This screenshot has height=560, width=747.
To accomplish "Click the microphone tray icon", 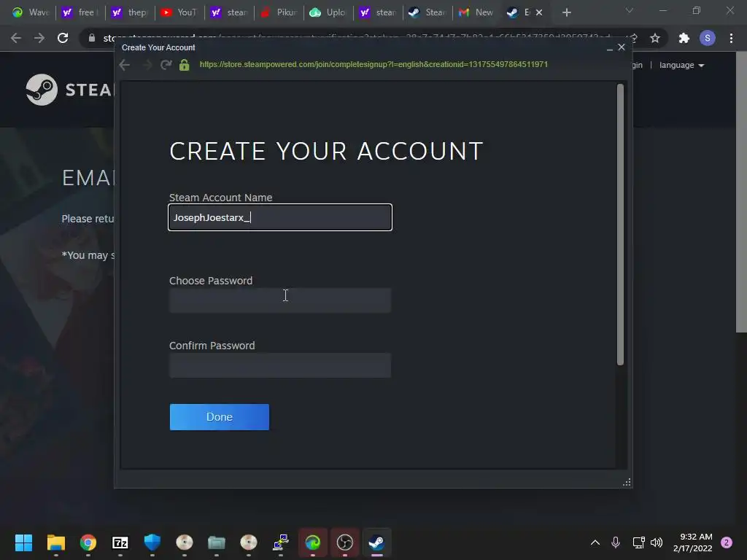I will (x=616, y=542).
